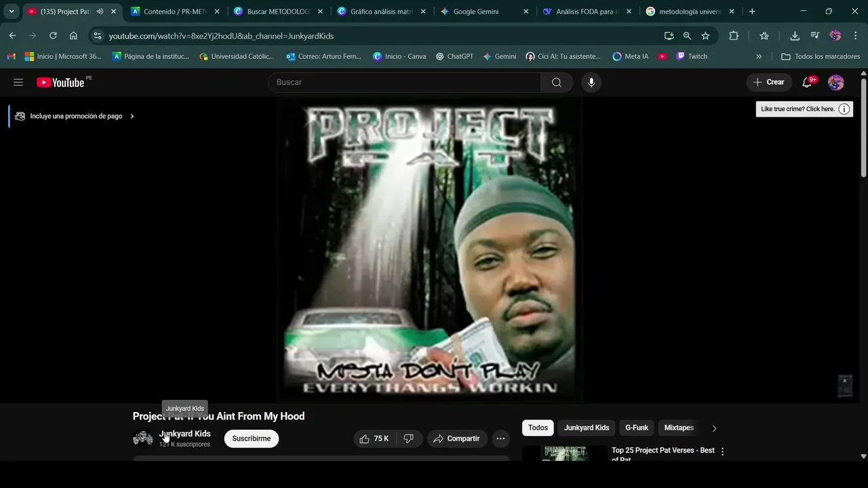Dislike the video with thumbs down
The image size is (868, 488).
[x=409, y=439]
